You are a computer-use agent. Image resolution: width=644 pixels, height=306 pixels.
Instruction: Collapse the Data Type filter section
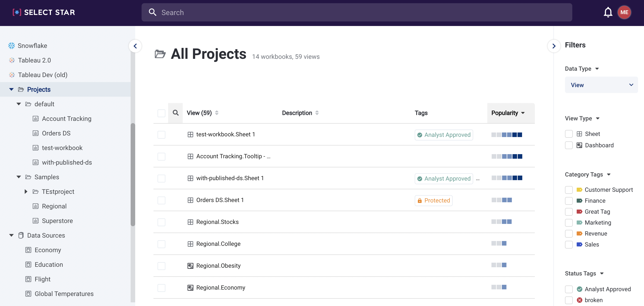tap(597, 69)
